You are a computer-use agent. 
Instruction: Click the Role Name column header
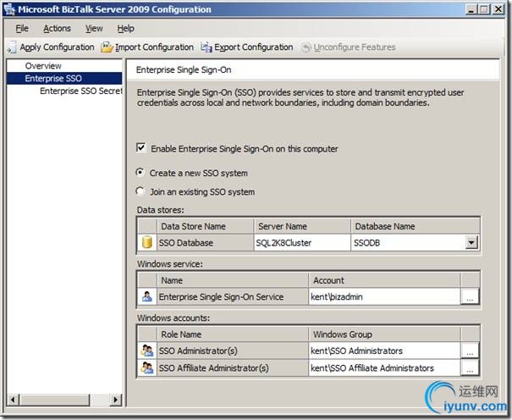[x=233, y=334]
